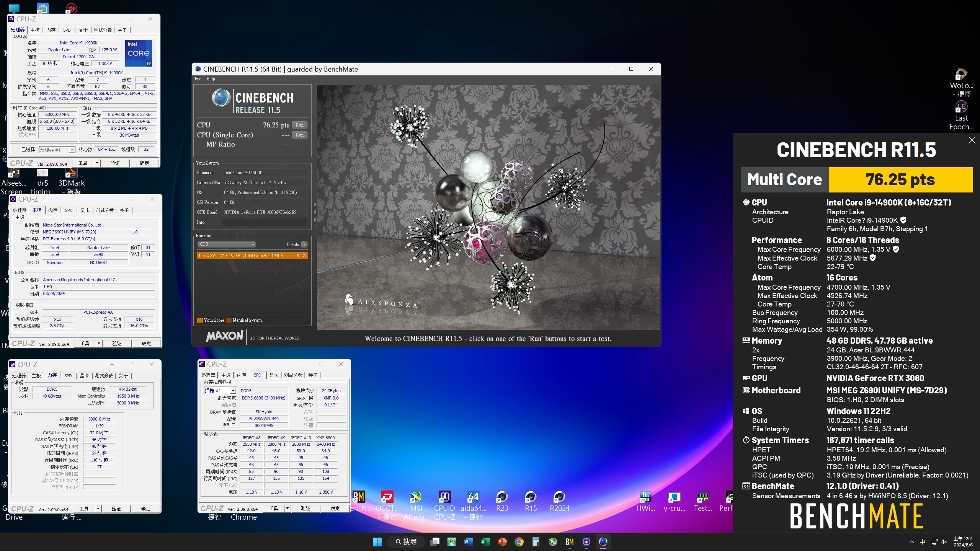The height and width of the screenshot is (551, 980).
Task: Open the HWiNFO desktop shortcut
Action: (x=645, y=501)
